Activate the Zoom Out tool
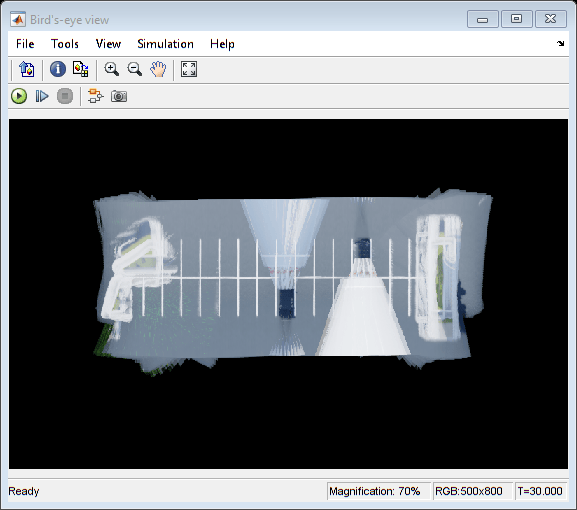The height and width of the screenshot is (510, 577). pos(135,69)
